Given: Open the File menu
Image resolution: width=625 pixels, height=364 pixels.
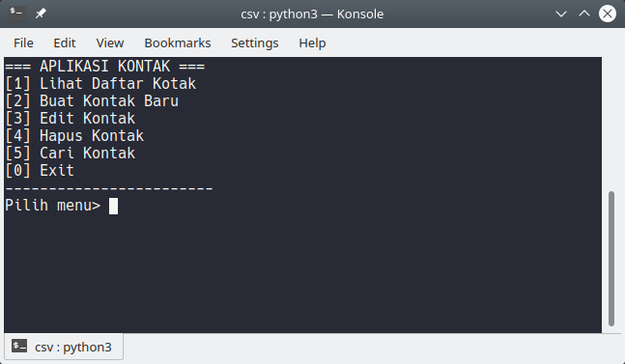Looking at the screenshot, I should coord(23,42).
